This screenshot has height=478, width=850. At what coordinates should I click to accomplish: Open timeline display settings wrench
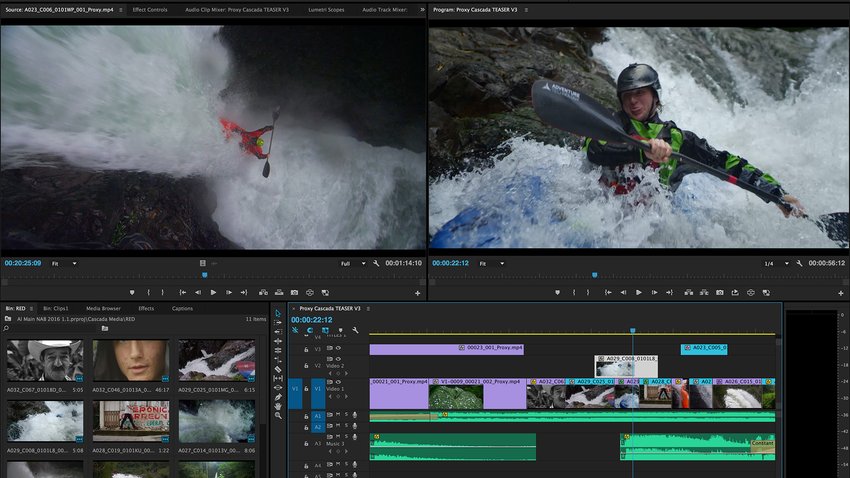coord(355,330)
